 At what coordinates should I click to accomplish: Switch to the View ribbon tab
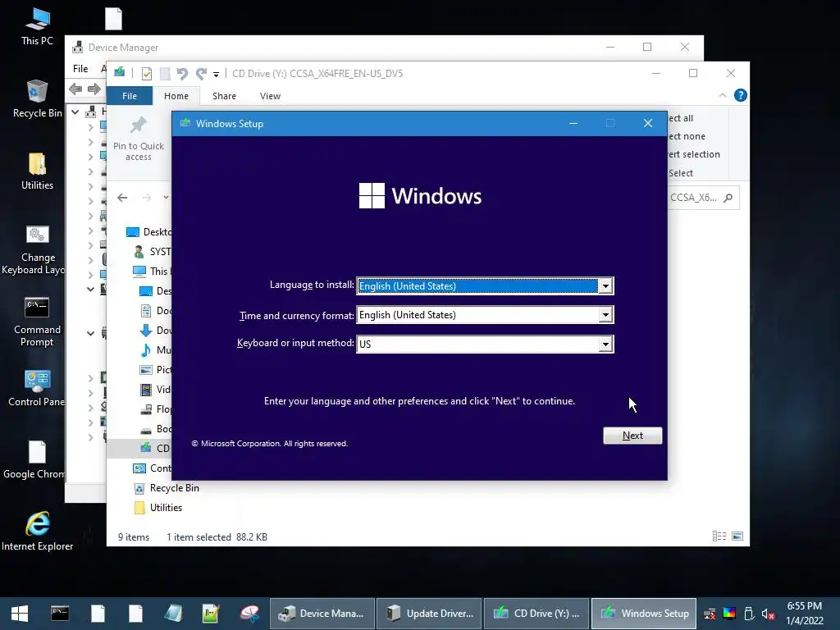tap(270, 96)
